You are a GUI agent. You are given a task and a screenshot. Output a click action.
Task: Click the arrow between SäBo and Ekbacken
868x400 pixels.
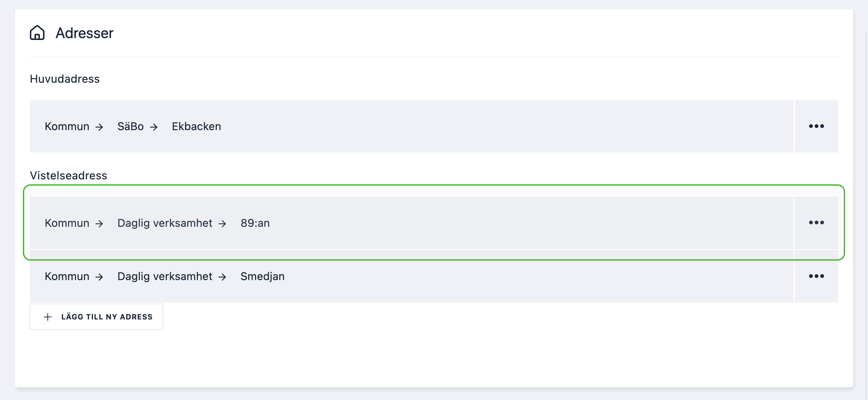154,127
